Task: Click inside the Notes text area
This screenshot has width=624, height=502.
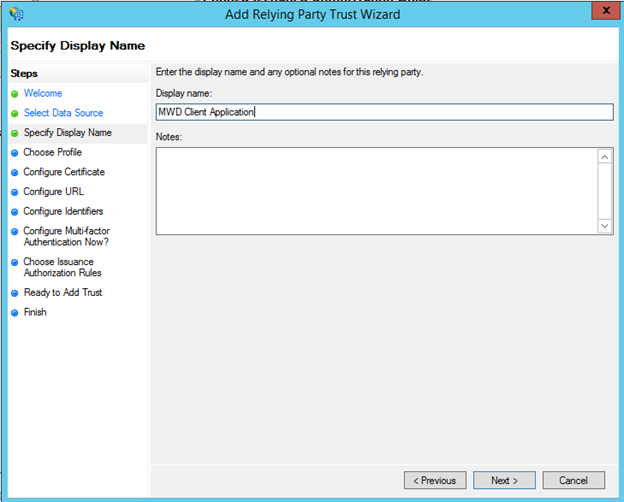Action: 376,191
